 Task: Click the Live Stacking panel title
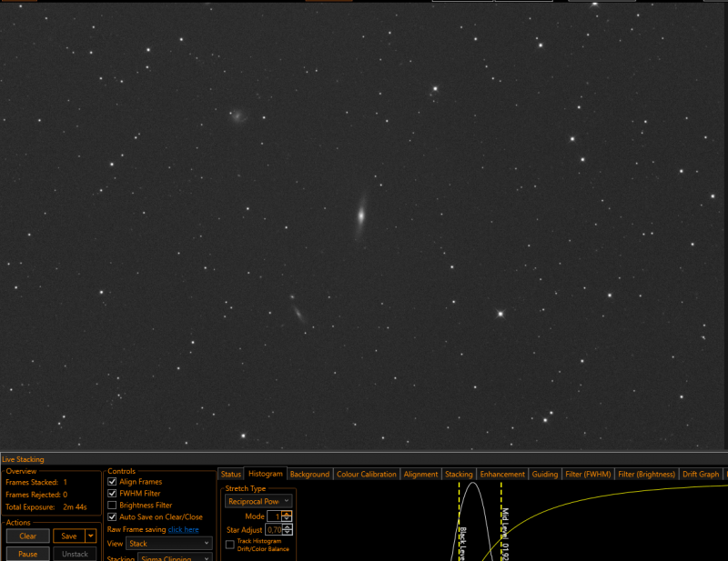[x=24, y=459]
